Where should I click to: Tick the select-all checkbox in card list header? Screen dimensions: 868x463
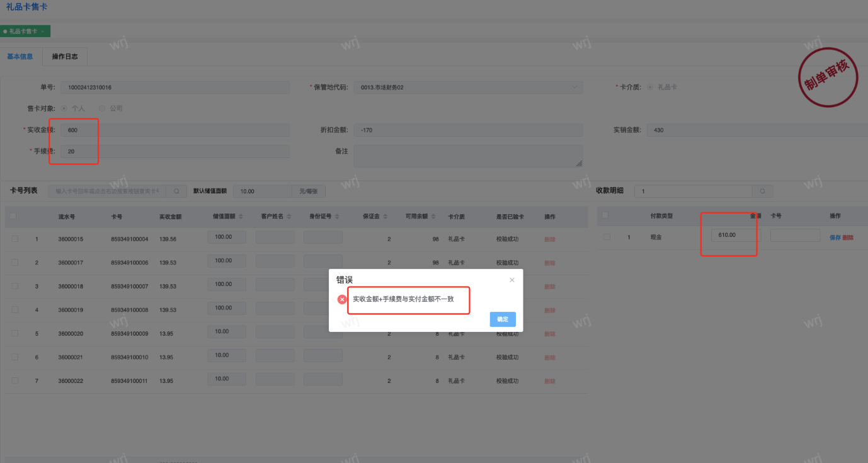click(13, 216)
